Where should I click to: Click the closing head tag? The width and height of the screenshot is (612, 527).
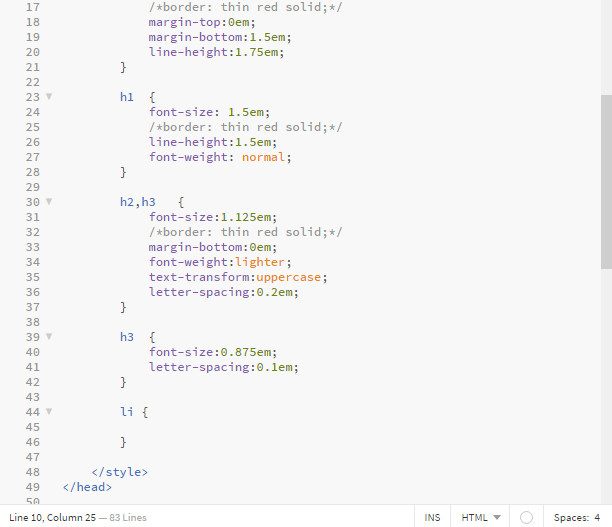pyautogui.click(x=87, y=487)
